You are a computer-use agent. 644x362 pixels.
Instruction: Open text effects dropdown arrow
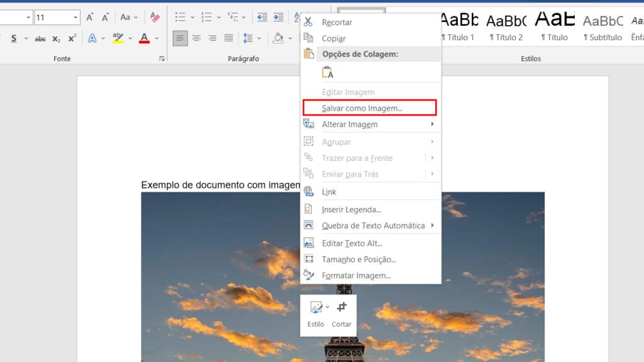click(103, 38)
